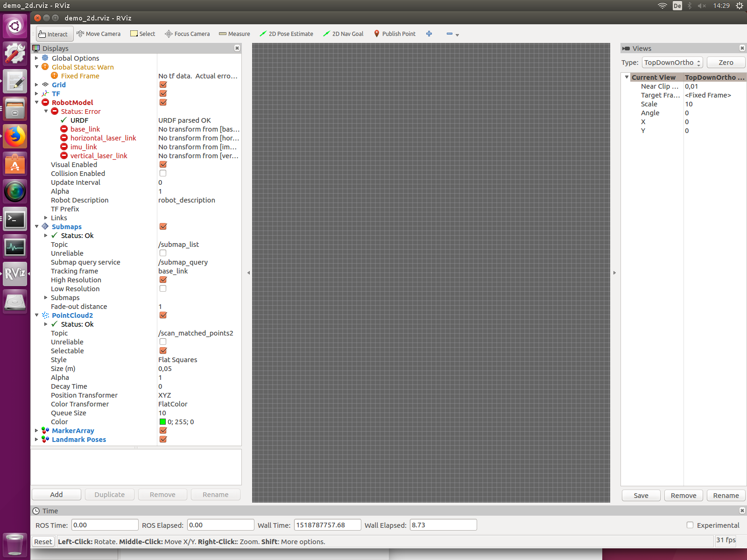
Task: Click the Add button below Displays
Action: point(56,494)
